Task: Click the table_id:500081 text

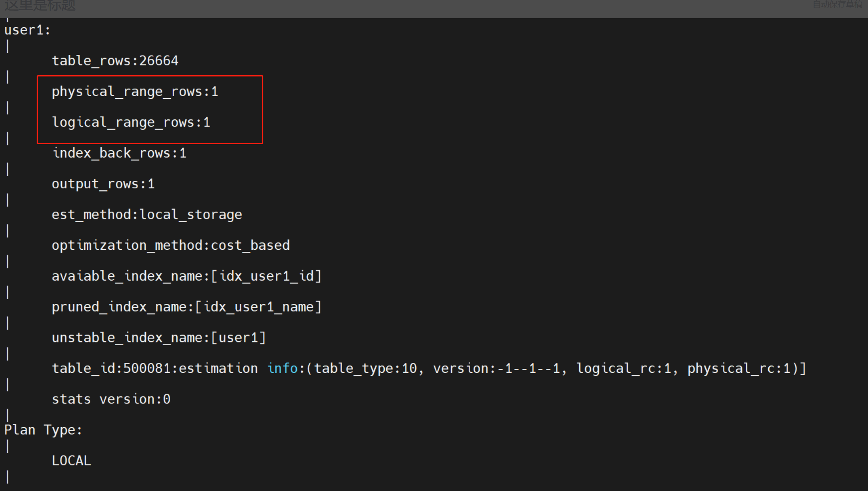Action: pos(113,368)
